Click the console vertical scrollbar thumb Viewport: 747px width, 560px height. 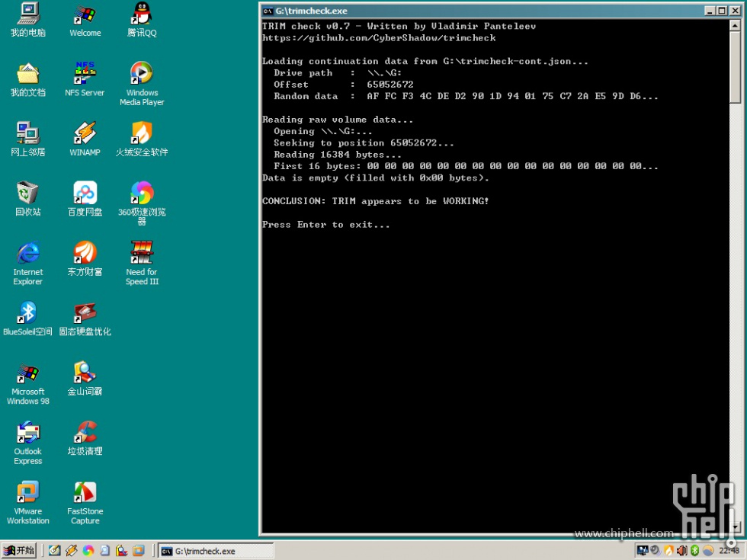click(735, 67)
